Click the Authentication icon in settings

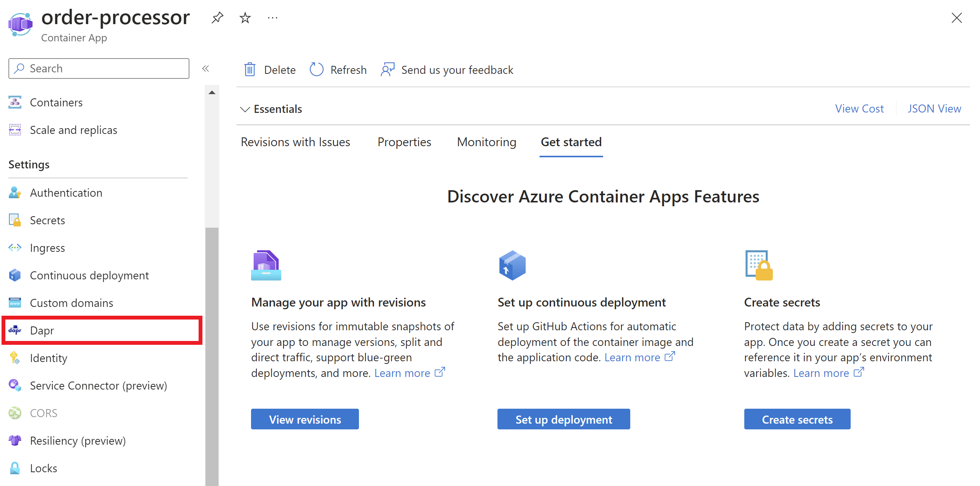point(16,193)
